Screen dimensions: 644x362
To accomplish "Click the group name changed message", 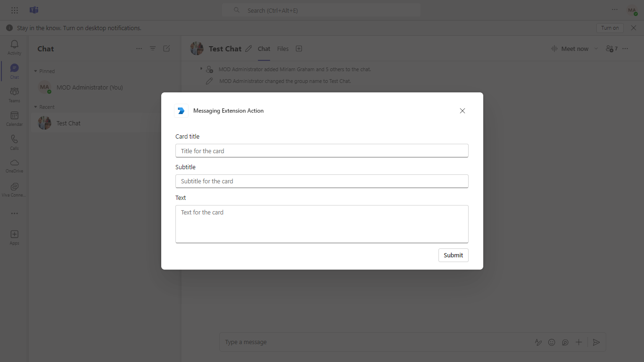I will 285,81.
